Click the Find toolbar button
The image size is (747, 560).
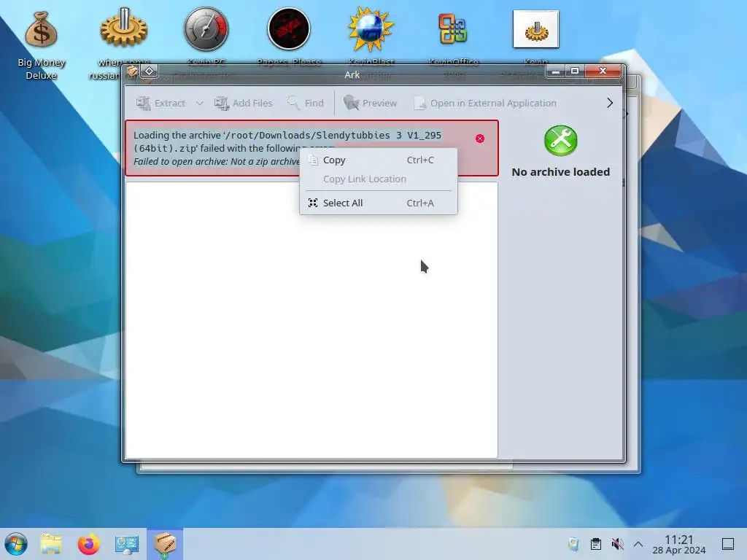[x=306, y=103]
